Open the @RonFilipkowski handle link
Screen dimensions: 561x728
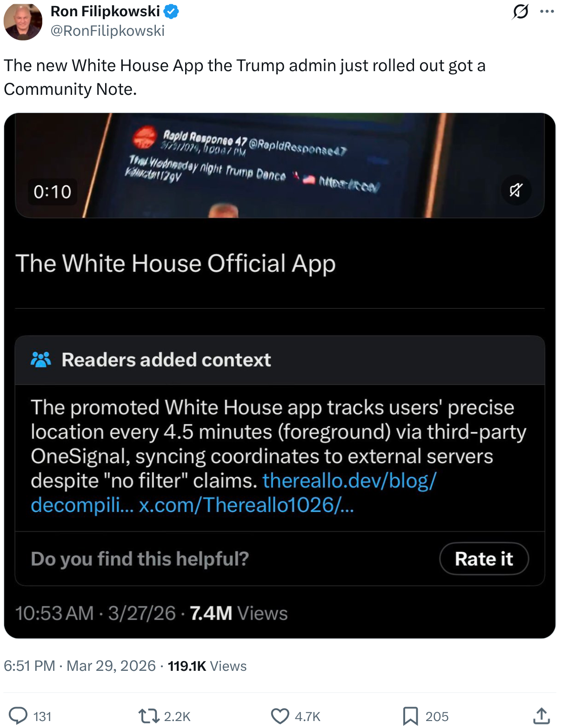point(107,31)
